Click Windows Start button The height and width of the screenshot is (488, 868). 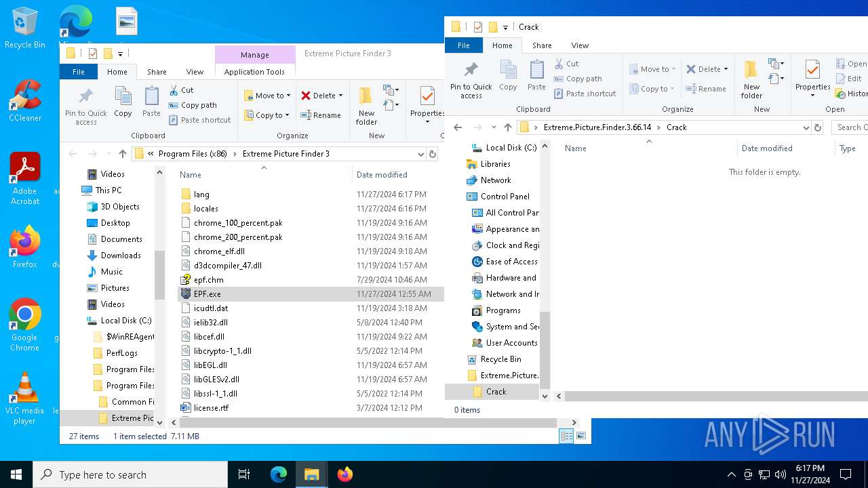[x=16, y=474]
